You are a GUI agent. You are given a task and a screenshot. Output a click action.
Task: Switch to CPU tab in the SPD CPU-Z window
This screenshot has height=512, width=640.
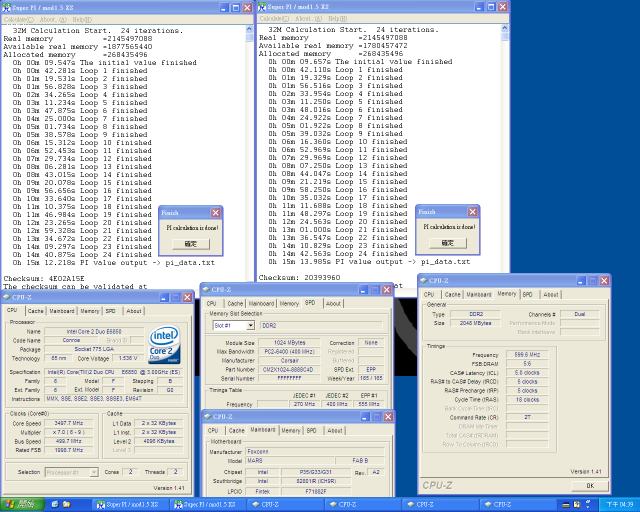pos(211,304)
